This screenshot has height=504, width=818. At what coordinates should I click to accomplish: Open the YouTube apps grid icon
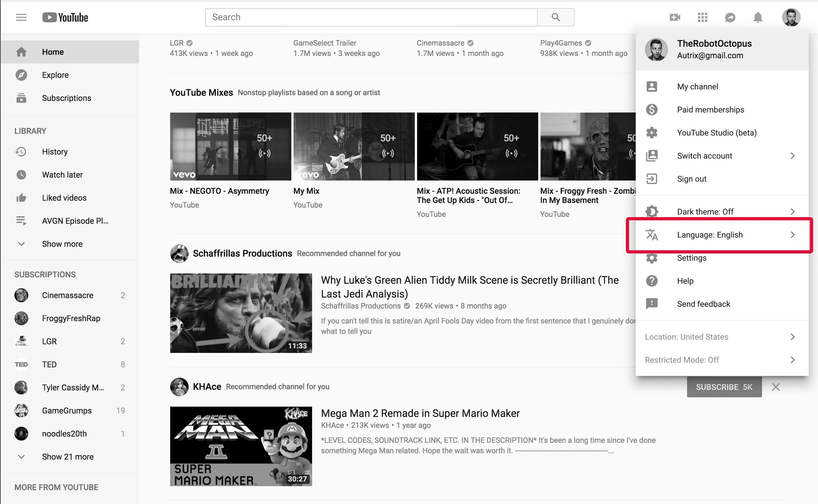(702, 17)
